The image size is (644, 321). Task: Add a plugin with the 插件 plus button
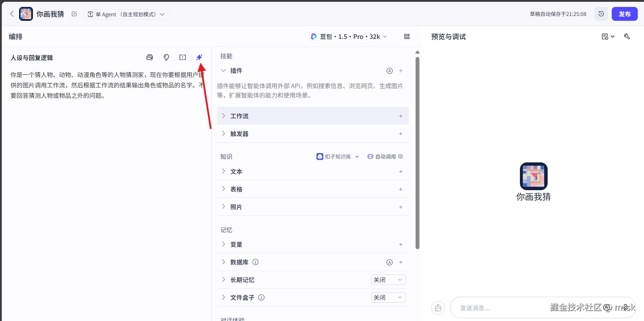[401, 70]
